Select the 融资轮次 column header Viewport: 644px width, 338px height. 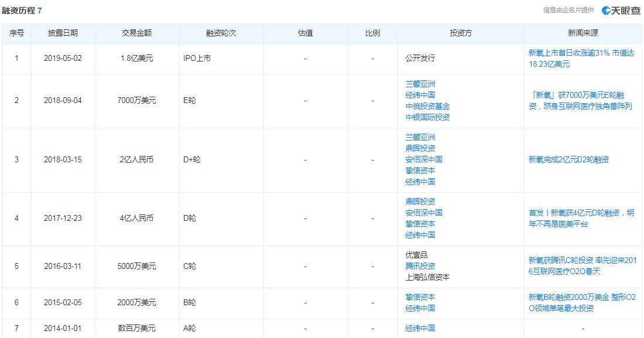(221, 33)
